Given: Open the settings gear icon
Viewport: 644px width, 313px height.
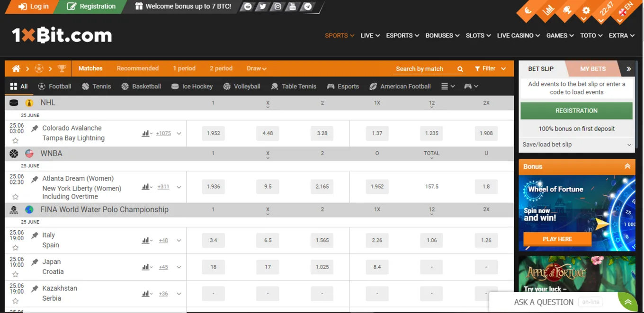Looking at the screenshot, I should (586, 10).
